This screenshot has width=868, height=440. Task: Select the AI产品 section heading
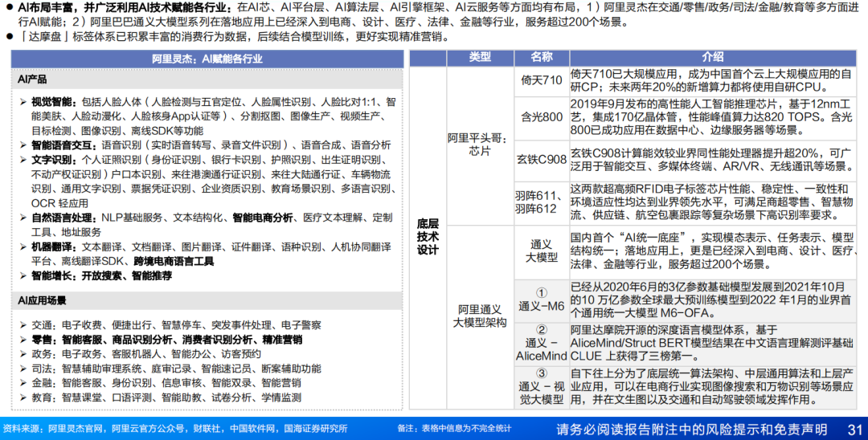pos(32,79)
